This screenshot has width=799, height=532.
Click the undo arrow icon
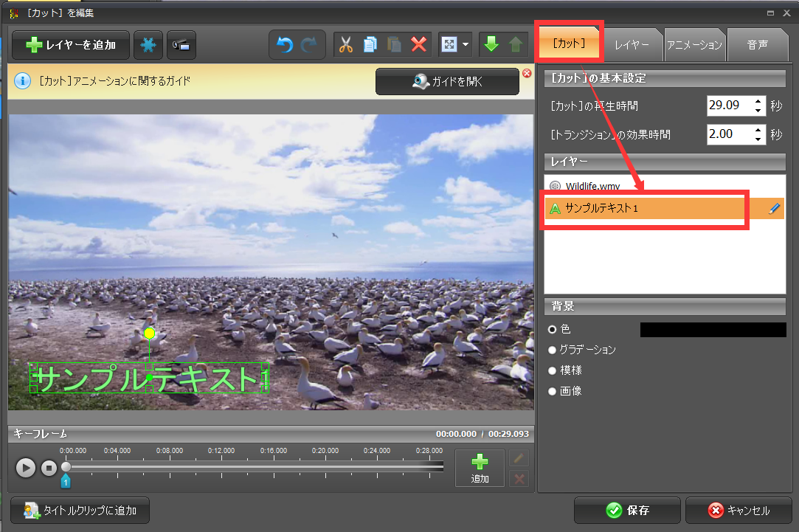pyautogui.click(x=285, y=45)
